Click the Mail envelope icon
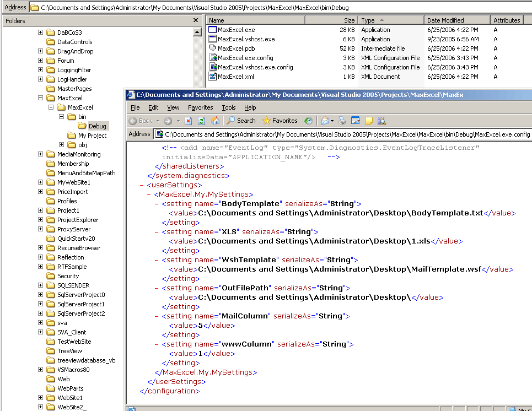 coord(325,121)
